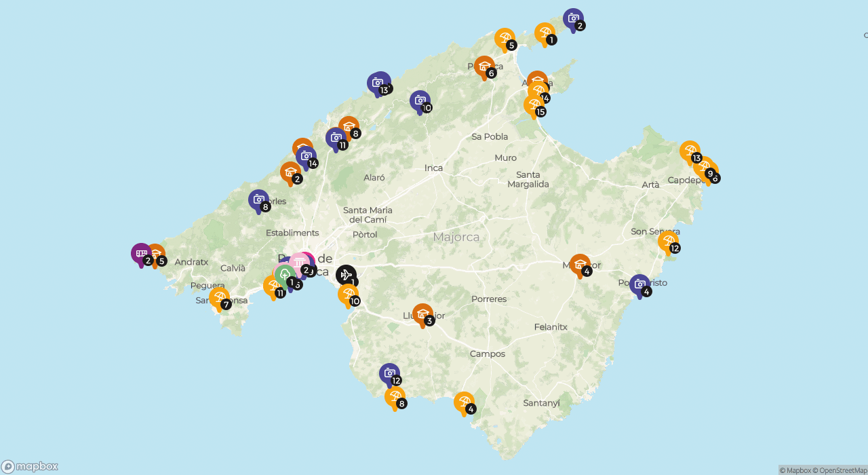Open the green tree park marker
This screenshot has height=475, width=868.
click(285, 275)
